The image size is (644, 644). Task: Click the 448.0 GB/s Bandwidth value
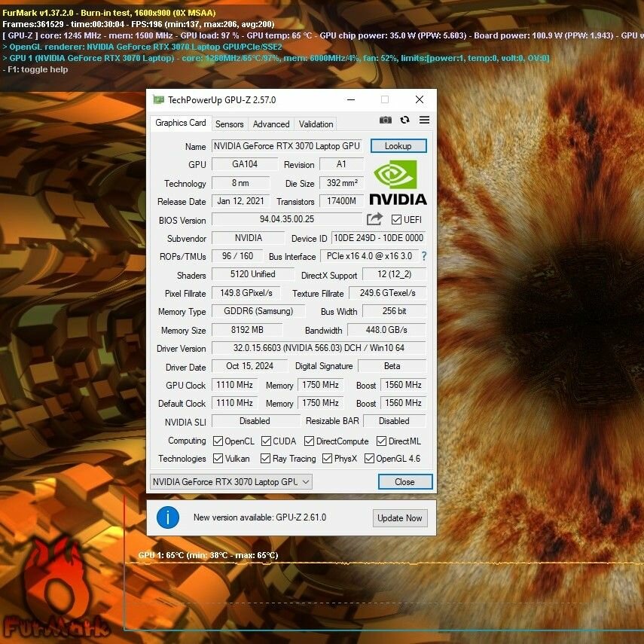(387, 330)
